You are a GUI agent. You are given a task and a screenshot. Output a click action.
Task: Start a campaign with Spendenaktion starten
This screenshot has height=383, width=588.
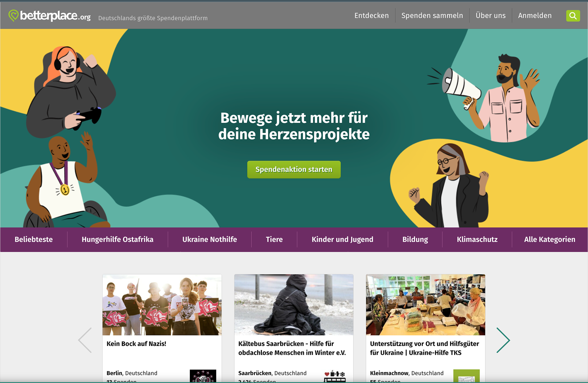(x=294, y=170)
